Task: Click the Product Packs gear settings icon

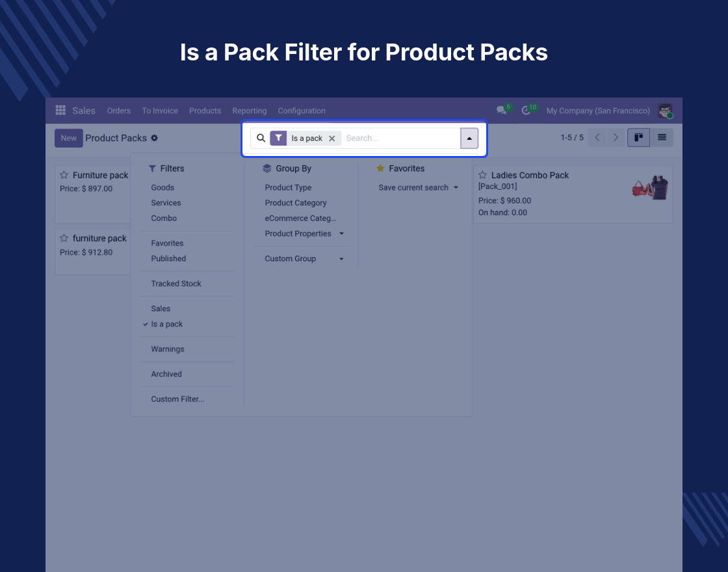Action: tap(154, 138)
